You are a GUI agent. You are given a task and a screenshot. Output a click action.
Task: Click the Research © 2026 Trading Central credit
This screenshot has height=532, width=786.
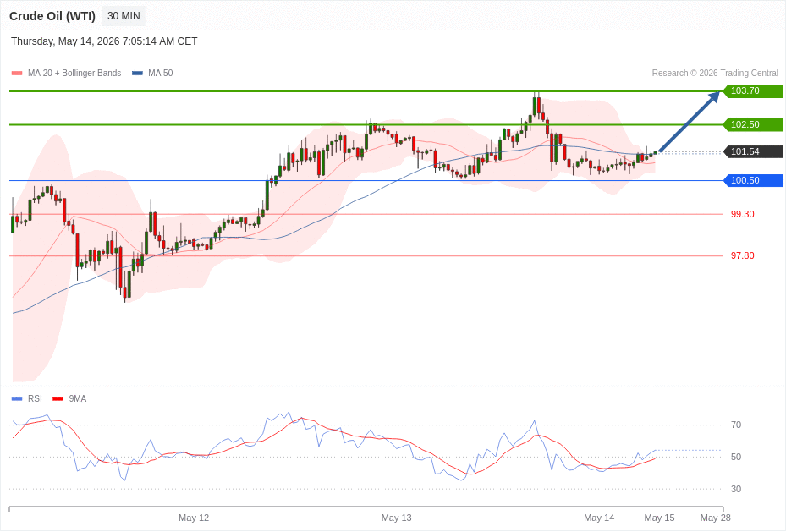pos(715,73)
